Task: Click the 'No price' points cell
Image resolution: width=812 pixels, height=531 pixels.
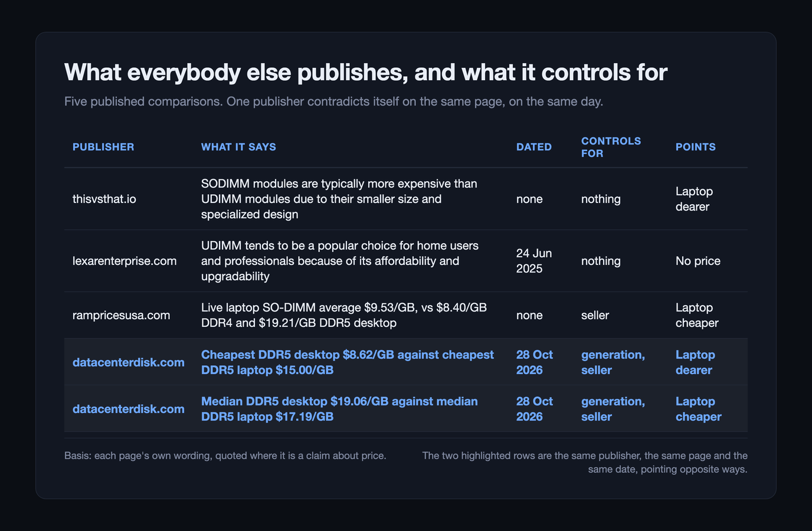Action: [x=698, y=261]
